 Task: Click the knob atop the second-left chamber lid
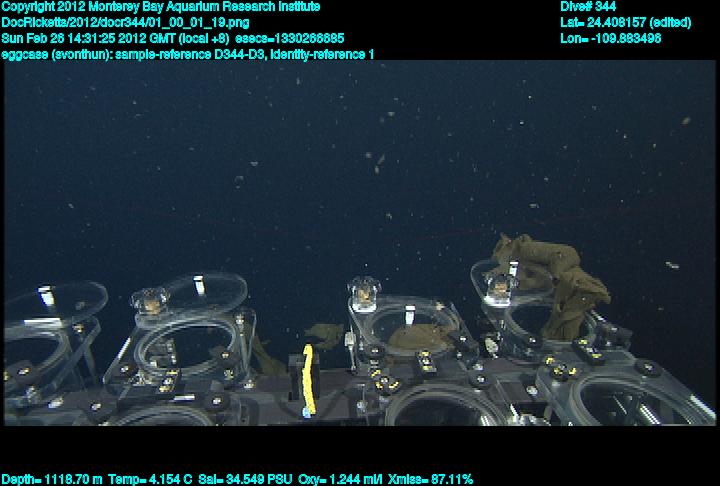[x=150, y=300]
